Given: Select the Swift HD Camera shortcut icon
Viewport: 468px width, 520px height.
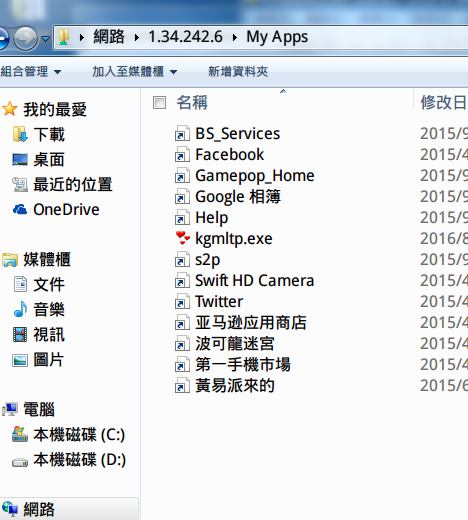Looking at the screenshot, I should tap(182, 281).
